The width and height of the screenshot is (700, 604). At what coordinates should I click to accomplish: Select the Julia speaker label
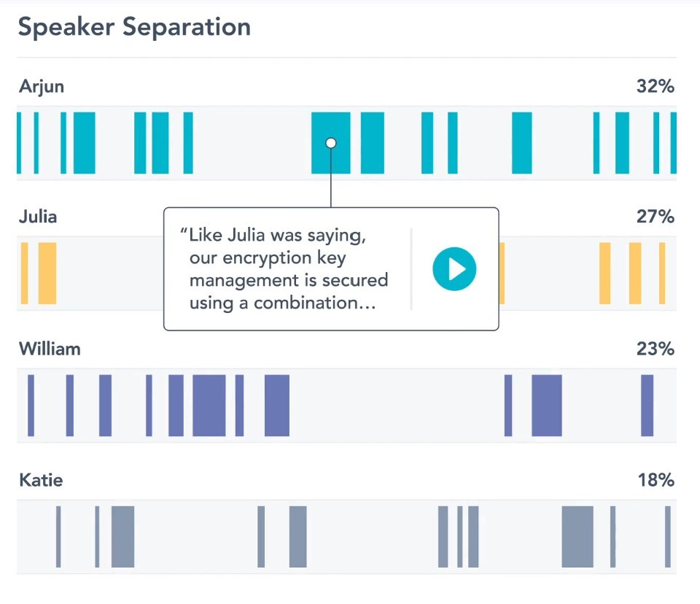(38, 217)
